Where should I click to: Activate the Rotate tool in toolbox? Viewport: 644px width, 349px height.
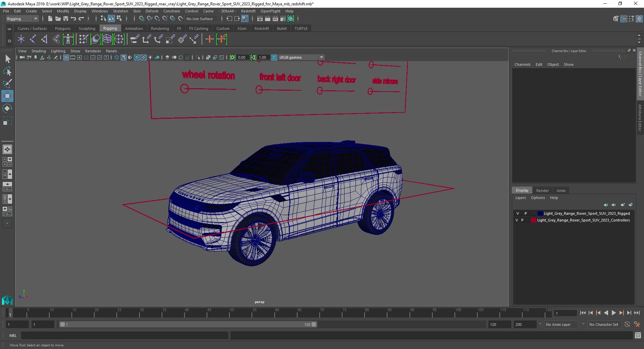point(7,108)
